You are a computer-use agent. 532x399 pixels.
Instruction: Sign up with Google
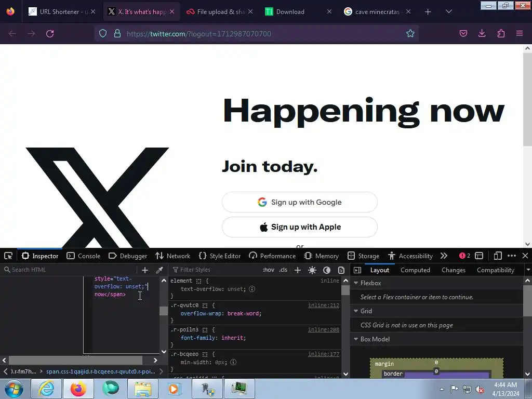[x=300, y=202]
